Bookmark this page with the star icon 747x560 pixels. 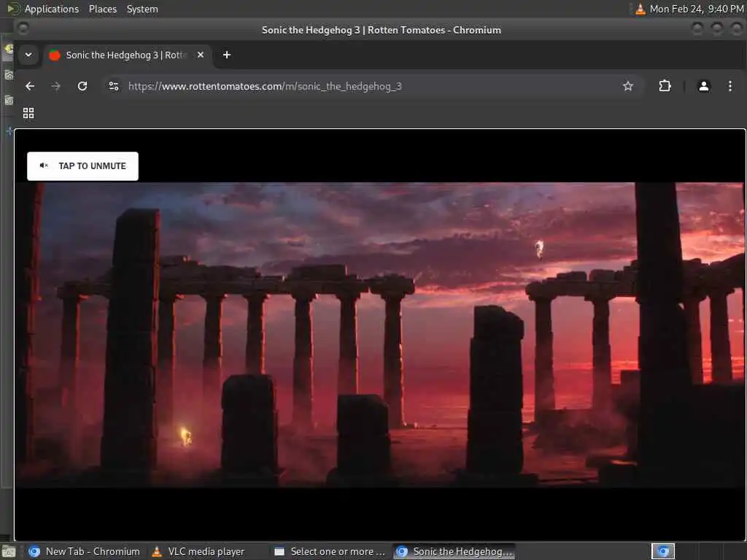[628, 86]
